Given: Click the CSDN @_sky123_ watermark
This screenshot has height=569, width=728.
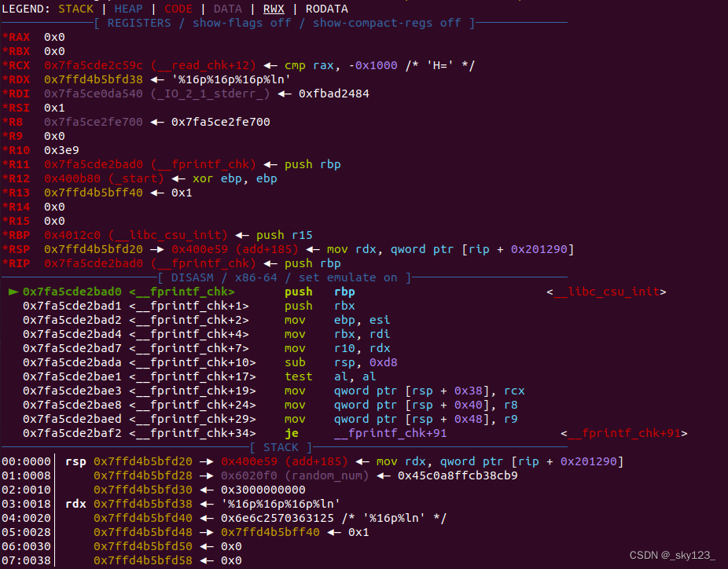Looking at the screenshot, I should click(672, 555).
